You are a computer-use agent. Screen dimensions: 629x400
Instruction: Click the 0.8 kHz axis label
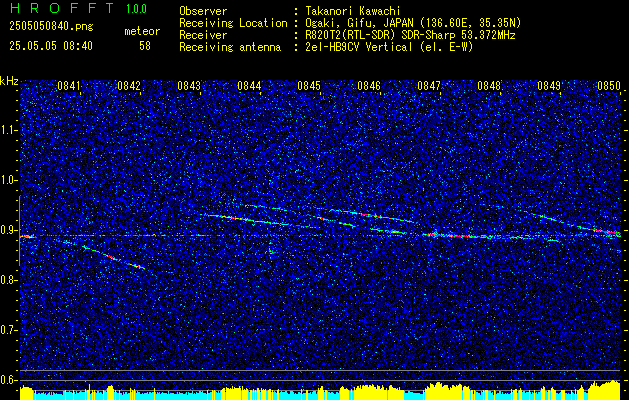click(x=8, y=280)
